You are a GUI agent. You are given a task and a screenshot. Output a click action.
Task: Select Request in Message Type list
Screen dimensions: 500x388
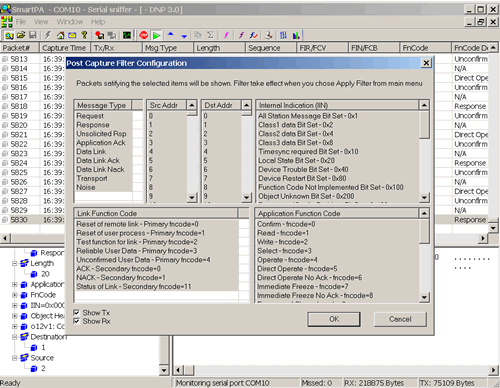pos(103,116)
